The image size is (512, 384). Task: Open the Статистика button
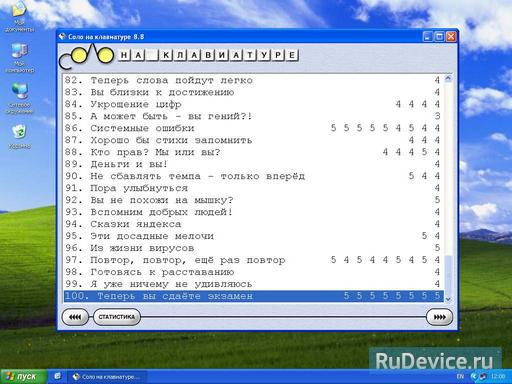pyautogui.click(x=117, y=317)
